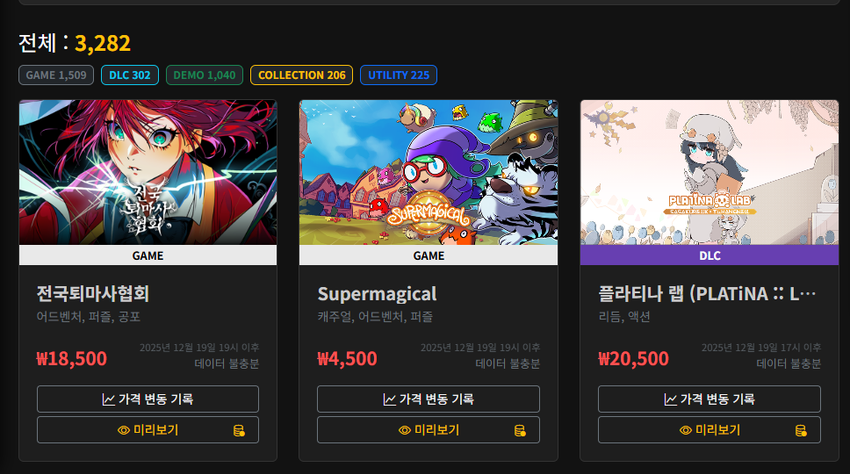Screen dimensions: 850x474
Task: Open the Supermagical game title link
Action: point(377,294)
